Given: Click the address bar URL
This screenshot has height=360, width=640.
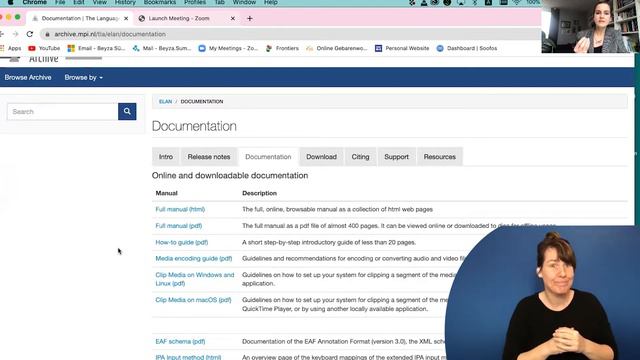Looking at the screenshot, I should point(110,34).
